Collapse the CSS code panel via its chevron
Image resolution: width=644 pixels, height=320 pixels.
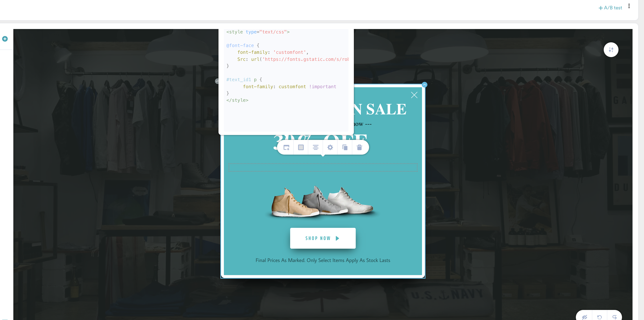pos(217,81)
